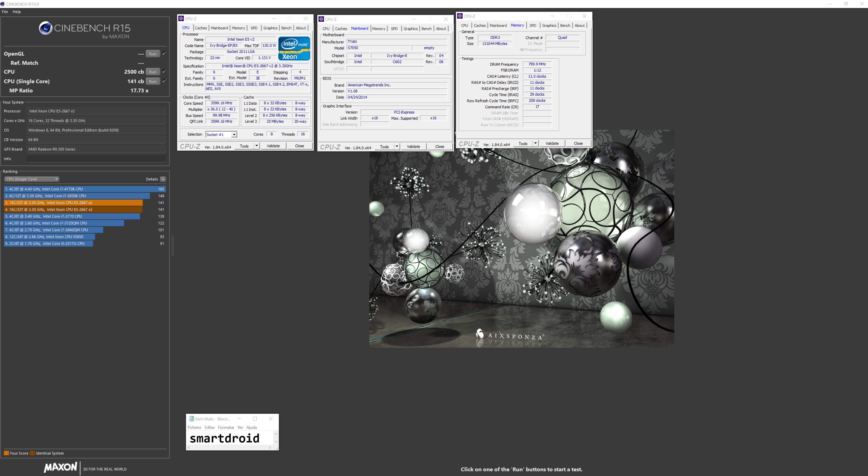The height and width of the screenshot is (476, 868).
Task: Toggle the CPU test checkbox
Action: click(164, 71)
